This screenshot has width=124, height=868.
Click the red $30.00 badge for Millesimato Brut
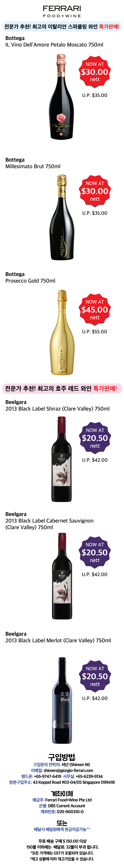click(x=95, y=191)
